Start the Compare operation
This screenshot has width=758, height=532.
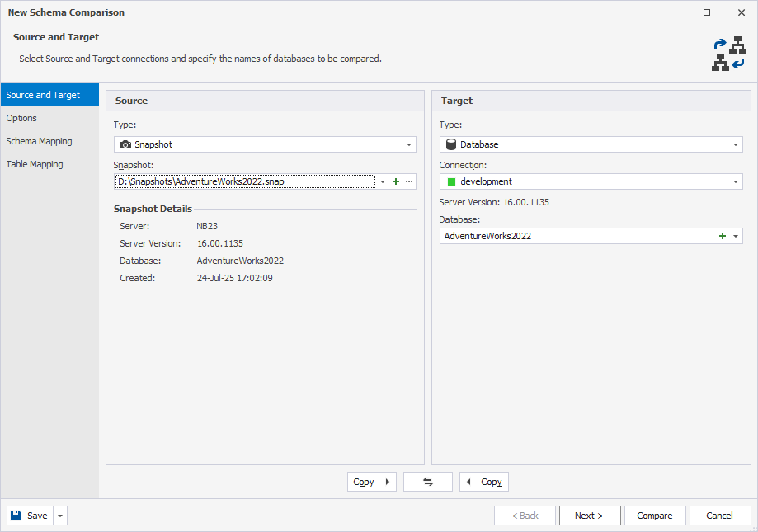654,515
